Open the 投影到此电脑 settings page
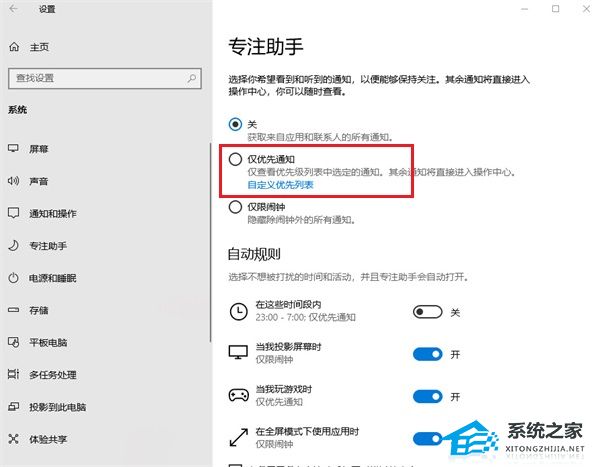 [x=57, y=407]
